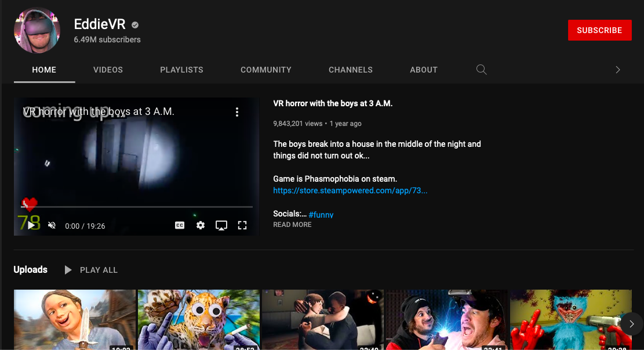
Task: Open the About tab
Action: pyautogui.click(x=424, y=70)
